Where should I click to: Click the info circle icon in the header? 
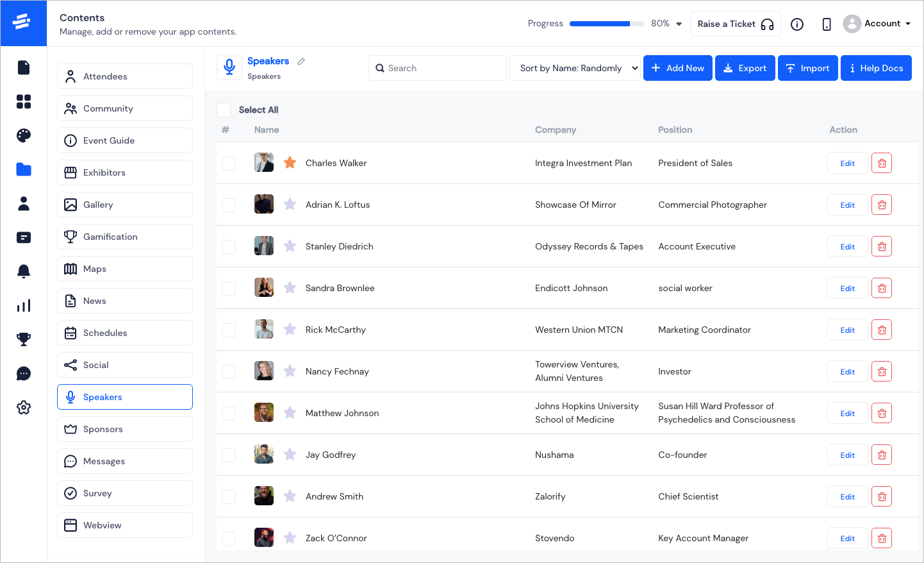click(797, 24)
